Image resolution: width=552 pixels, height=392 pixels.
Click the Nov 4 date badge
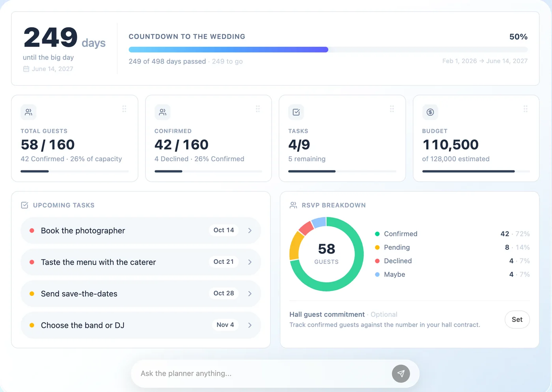tap(225, 325)
